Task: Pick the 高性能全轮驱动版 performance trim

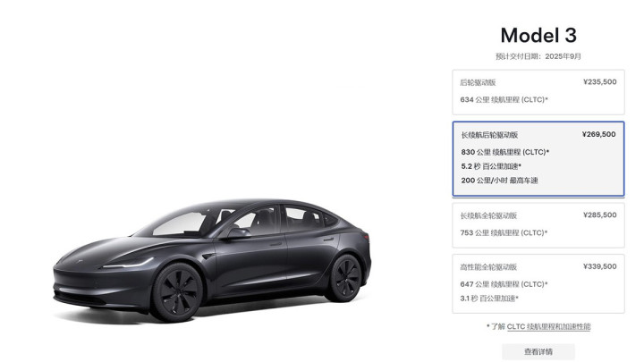Action: 538,283
